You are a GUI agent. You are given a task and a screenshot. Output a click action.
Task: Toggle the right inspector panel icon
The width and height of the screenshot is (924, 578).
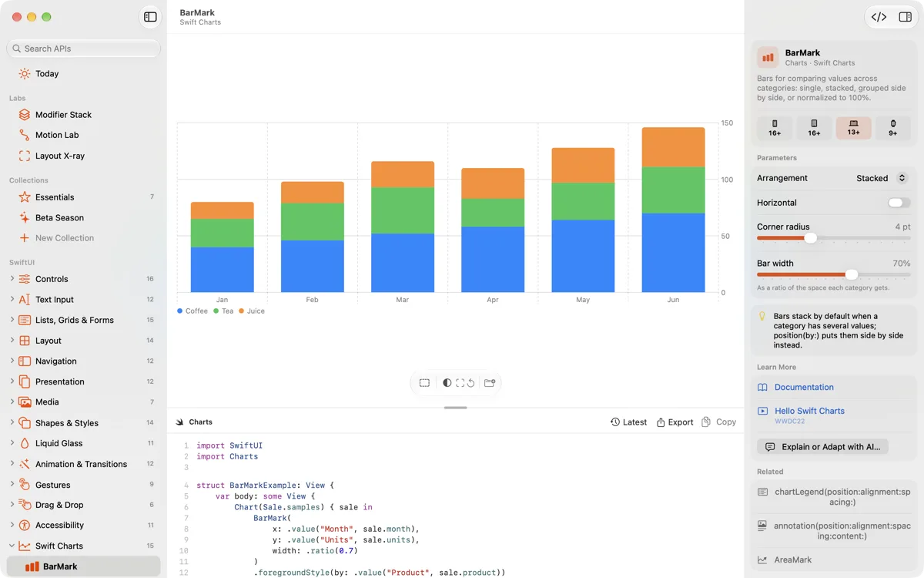pos(905,17)
